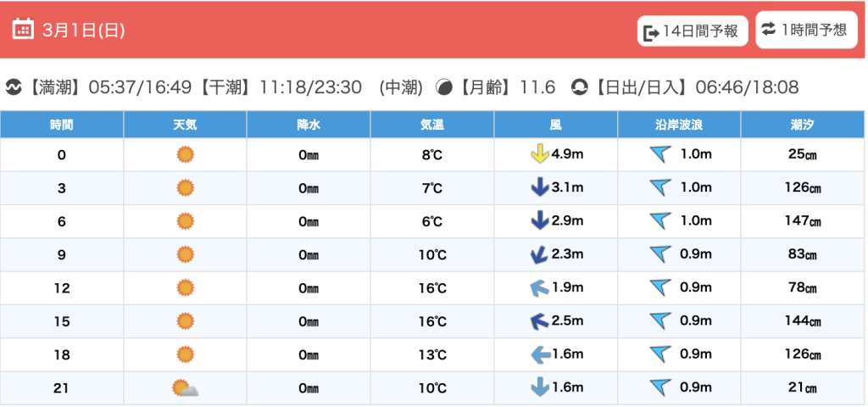Click the partly cloudy icon at 21時
This screenshot has width=868, height=407.
(185, 388)
